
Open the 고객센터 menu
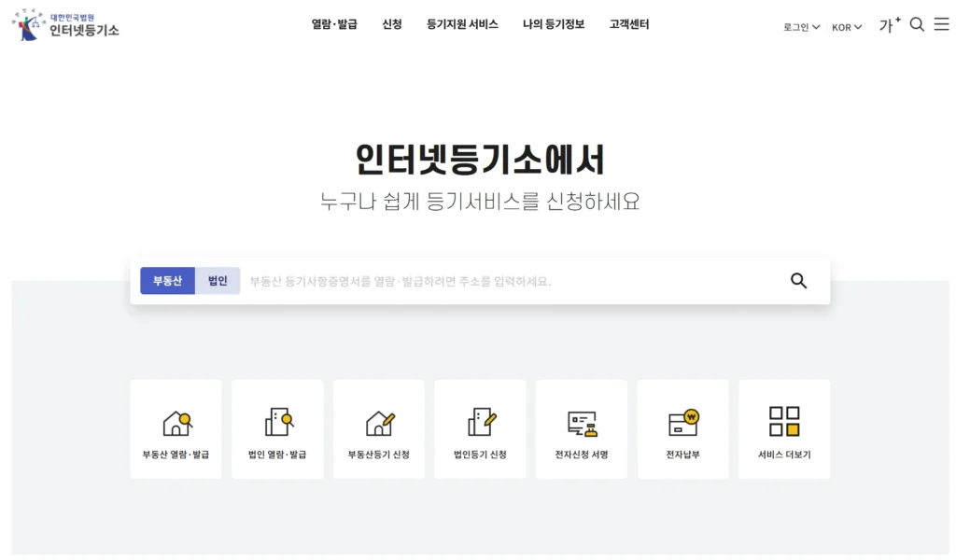point(628,25)
